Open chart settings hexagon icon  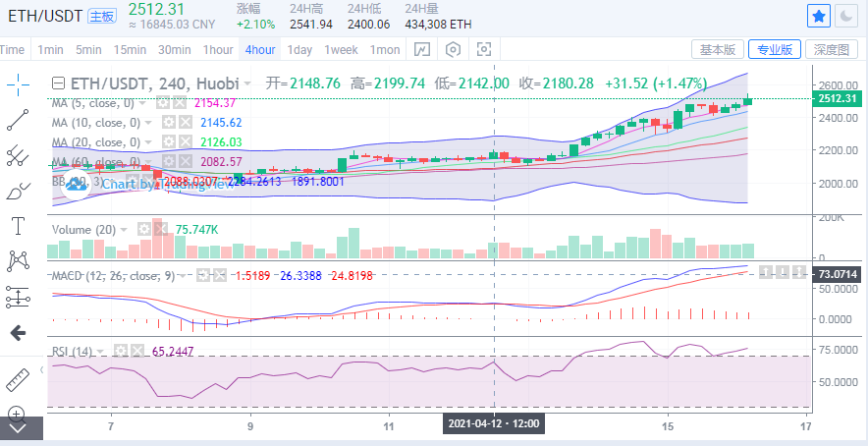tap(453, 49)
